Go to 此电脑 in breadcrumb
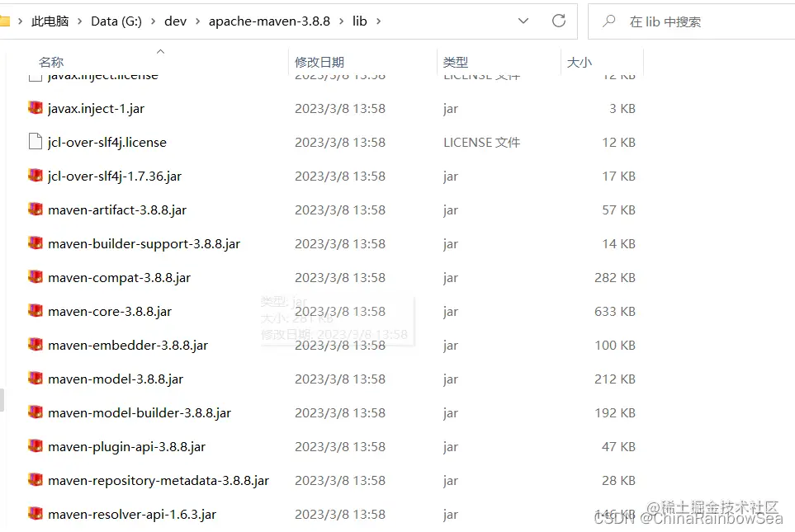795x532 pixels. click(x=50, y=21)
